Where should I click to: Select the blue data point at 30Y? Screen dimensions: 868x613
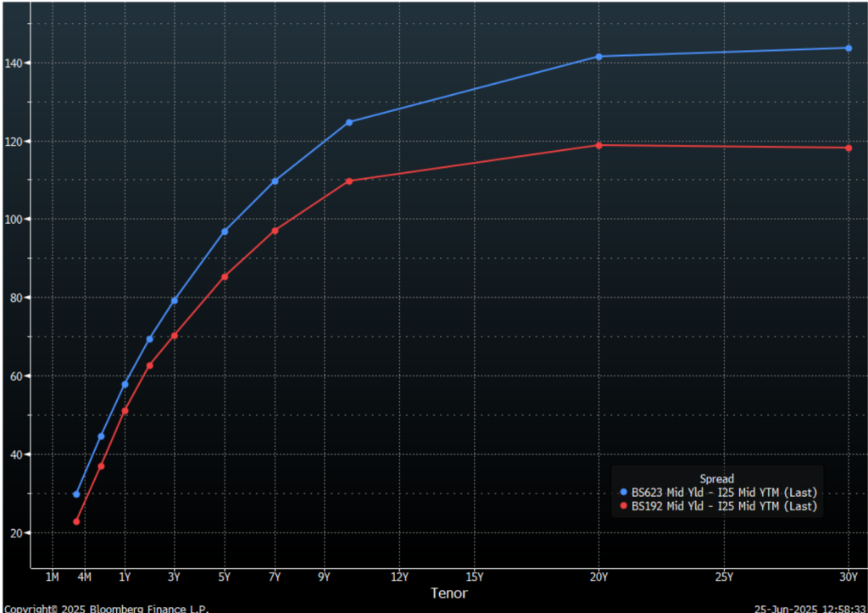[x=849, y=48]
